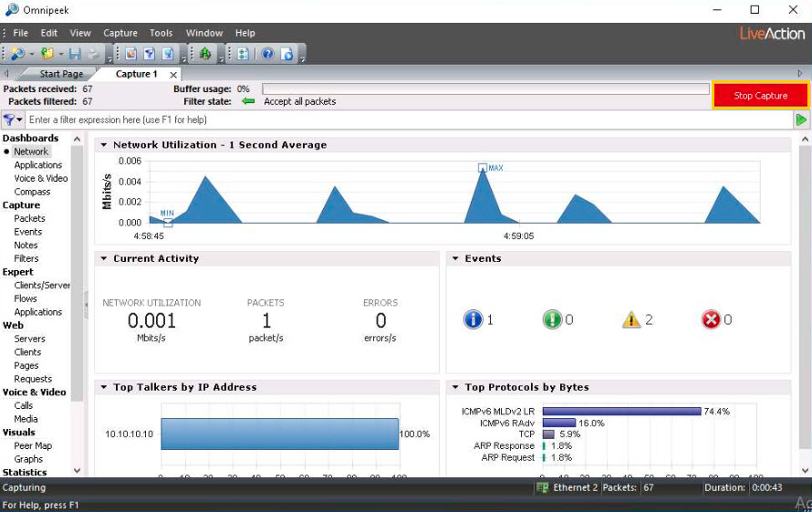The image size is (812, 512).
Task: Click the toolbar page icon with orange circle
Action: 131,53
